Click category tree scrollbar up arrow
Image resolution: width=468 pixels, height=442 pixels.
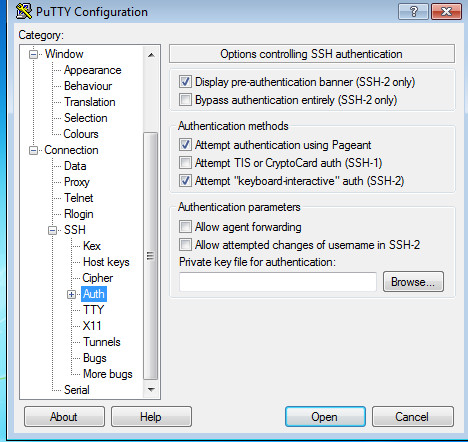click(x=151, y=55)
